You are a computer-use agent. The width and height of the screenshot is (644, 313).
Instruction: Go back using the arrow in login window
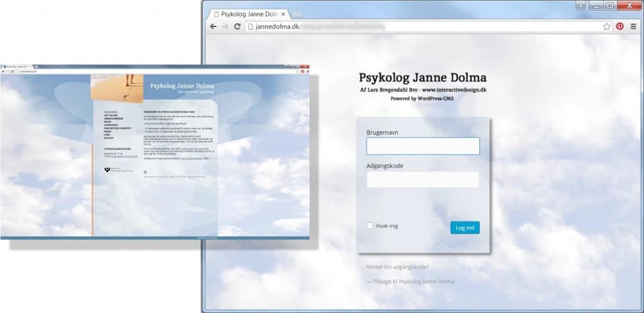213,26
